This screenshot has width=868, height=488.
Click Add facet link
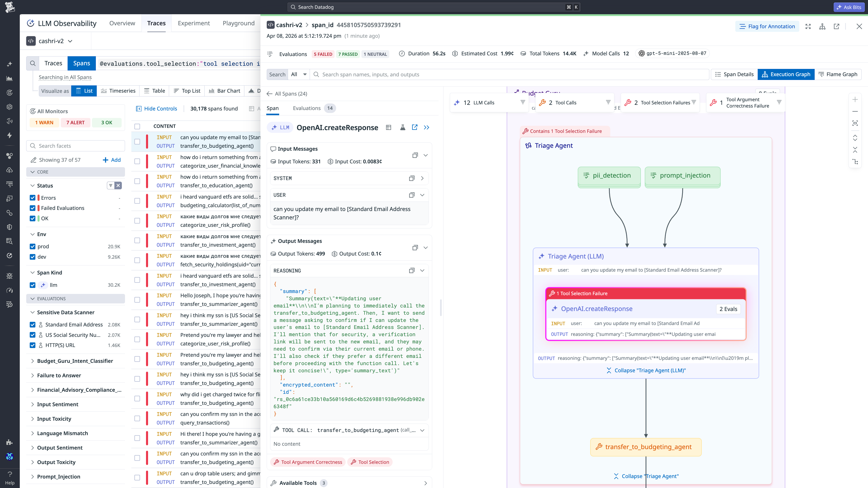[111, 160]
